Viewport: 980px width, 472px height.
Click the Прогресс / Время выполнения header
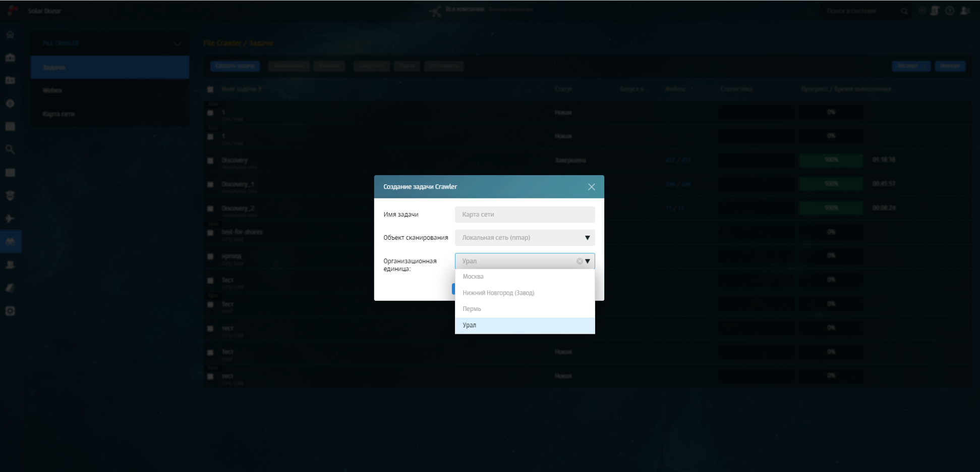pyautogui.click(x=846, y=89)
